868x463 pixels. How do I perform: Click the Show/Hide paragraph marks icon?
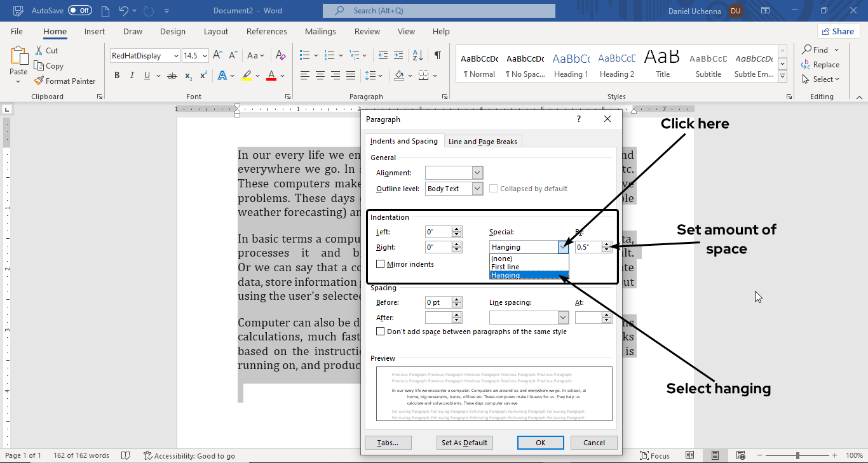(438, 56)
